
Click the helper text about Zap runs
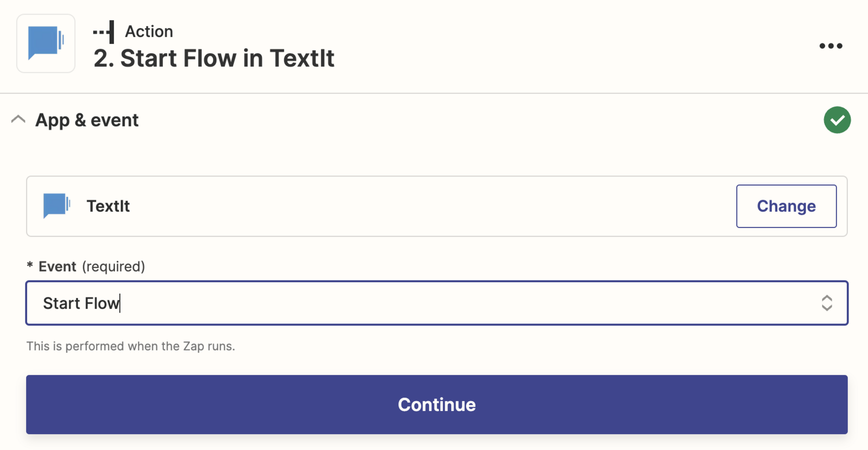tap(131, 346)
